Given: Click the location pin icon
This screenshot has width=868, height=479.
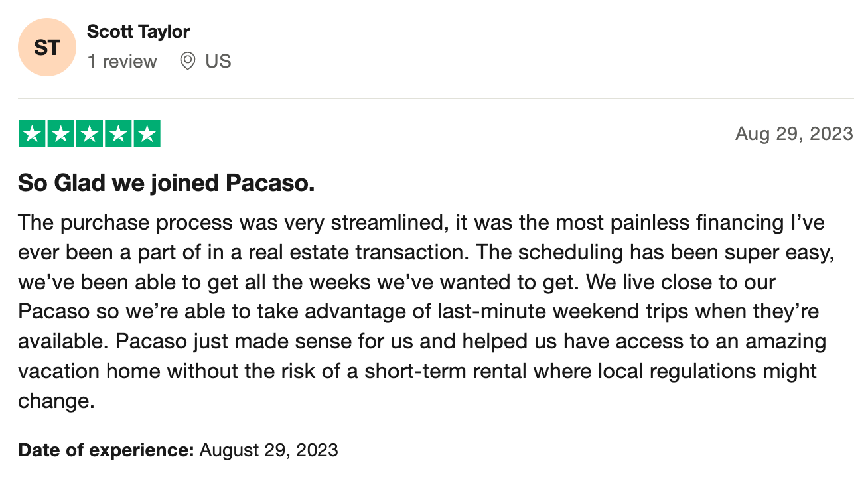Looking at the screenshot, I should tap(188, 62).
